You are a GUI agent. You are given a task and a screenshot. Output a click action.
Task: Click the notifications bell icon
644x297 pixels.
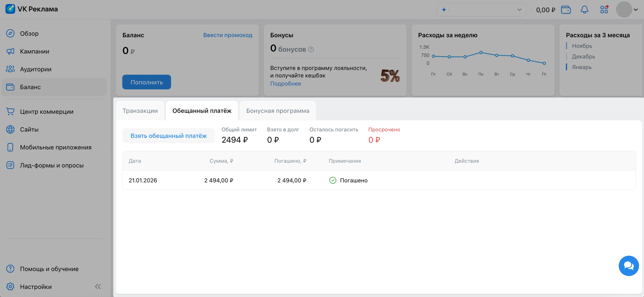[x=584, y=10]
